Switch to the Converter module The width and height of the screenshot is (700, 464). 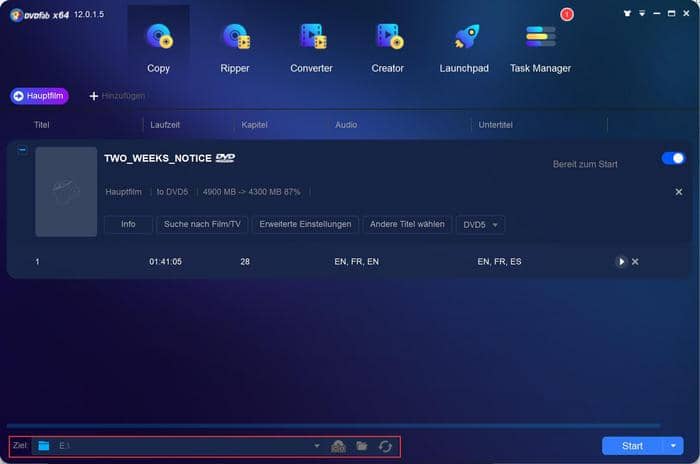tap(311, 47)
